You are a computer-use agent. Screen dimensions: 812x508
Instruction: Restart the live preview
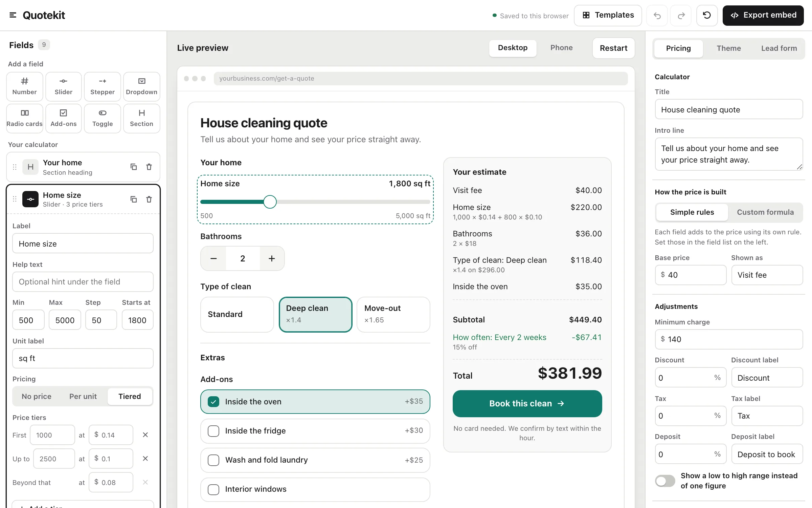point(613,48)
